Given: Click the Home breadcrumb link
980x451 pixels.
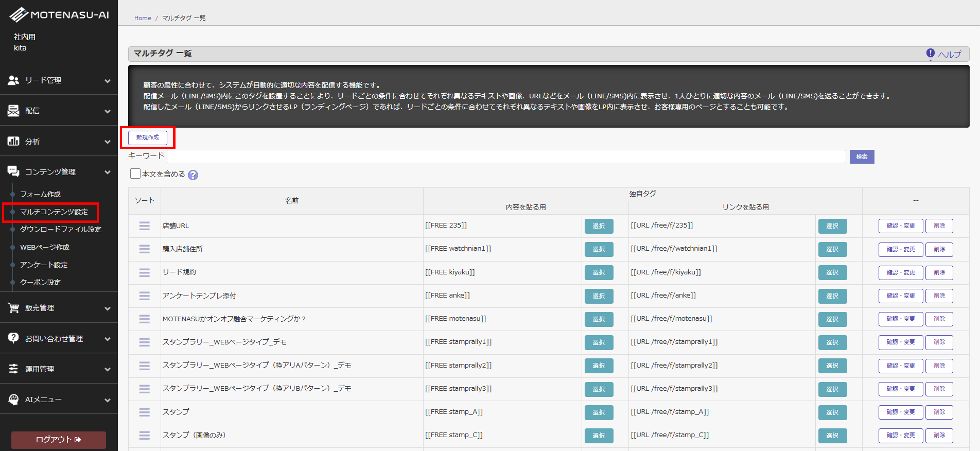Looking at the screenshot, I should pos(143,18).
